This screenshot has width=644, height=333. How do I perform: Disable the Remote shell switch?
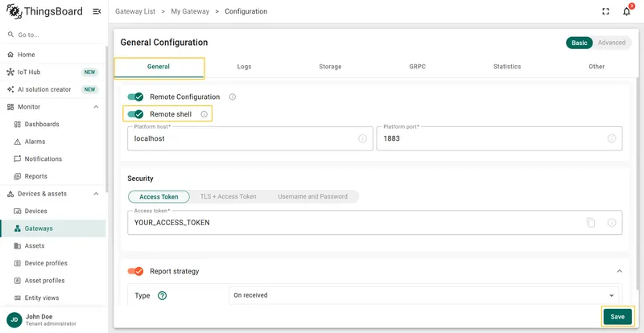135,114
